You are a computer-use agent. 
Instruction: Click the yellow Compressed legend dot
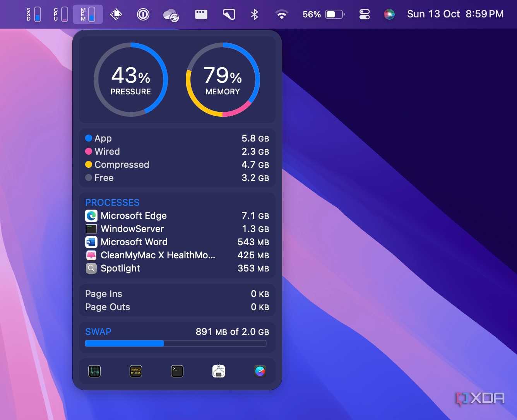coord(89,164)
